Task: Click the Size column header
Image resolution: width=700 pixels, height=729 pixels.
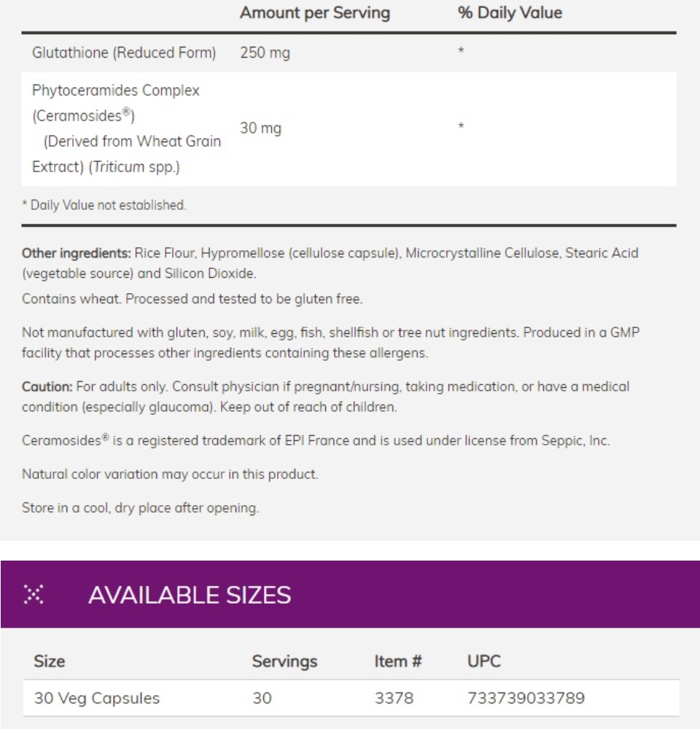Action: tap(50, 661)
